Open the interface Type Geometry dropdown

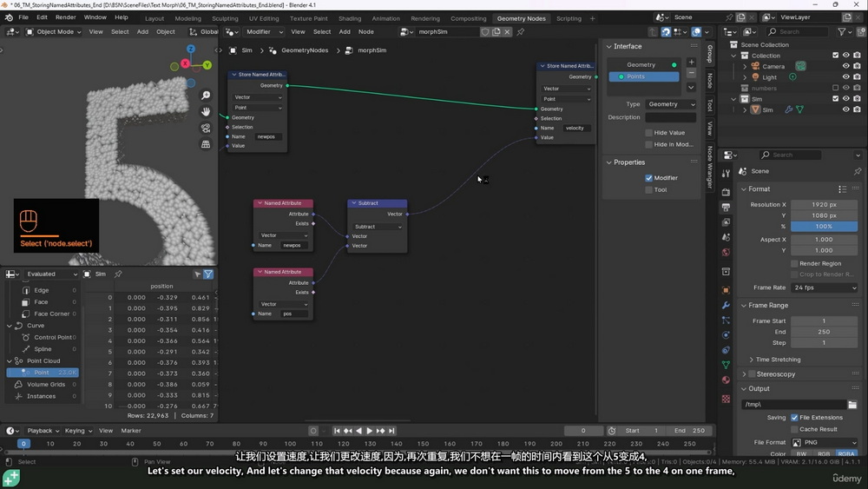click(671, 104)
